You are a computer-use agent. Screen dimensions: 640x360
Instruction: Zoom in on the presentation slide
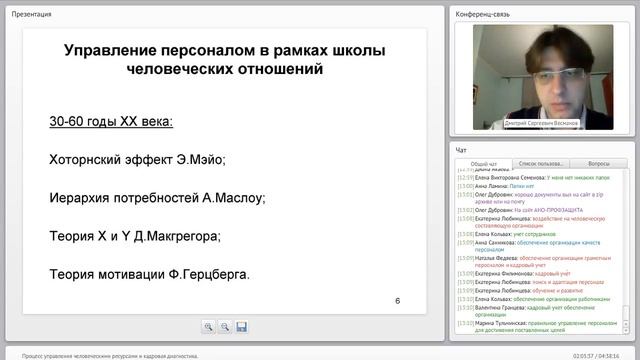pos(208,327)
